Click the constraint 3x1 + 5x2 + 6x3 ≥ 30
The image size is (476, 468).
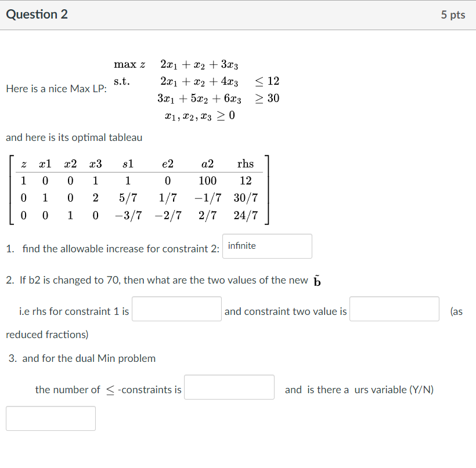pyautogui.click(x=206, y=99)
